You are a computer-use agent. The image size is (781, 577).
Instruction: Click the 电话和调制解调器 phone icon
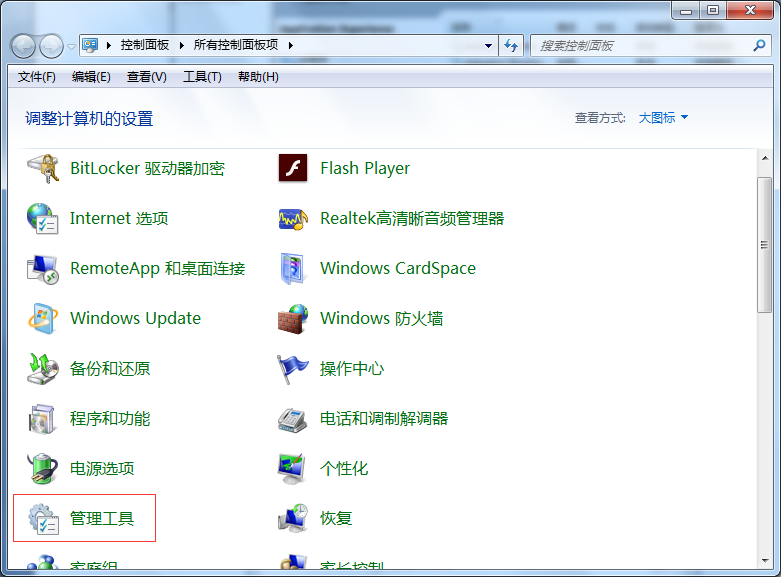(292, 420)
